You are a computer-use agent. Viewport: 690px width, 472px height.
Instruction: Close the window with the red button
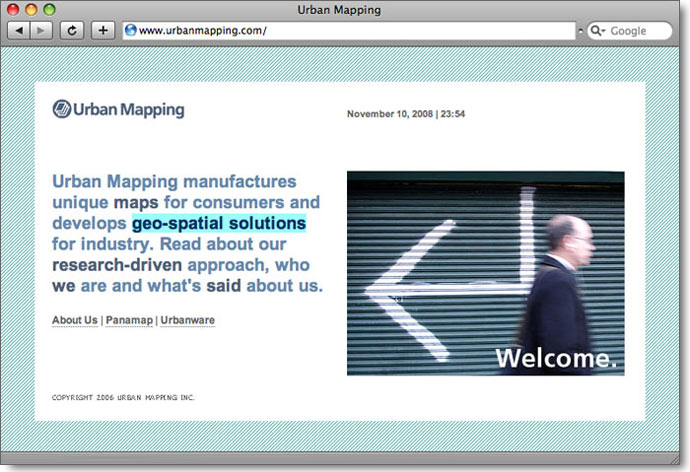pyautogui.click(x=13, y=9)
